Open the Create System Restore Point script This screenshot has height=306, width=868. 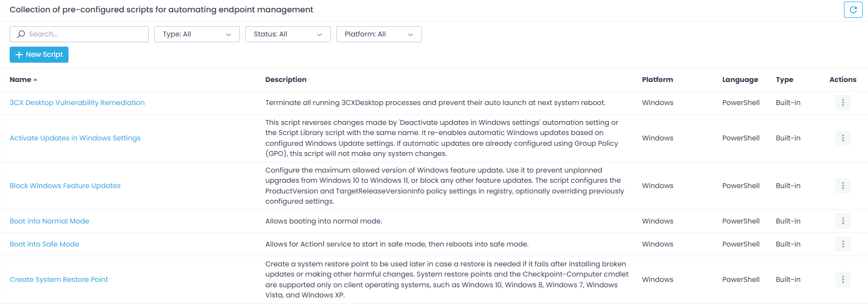59,280
